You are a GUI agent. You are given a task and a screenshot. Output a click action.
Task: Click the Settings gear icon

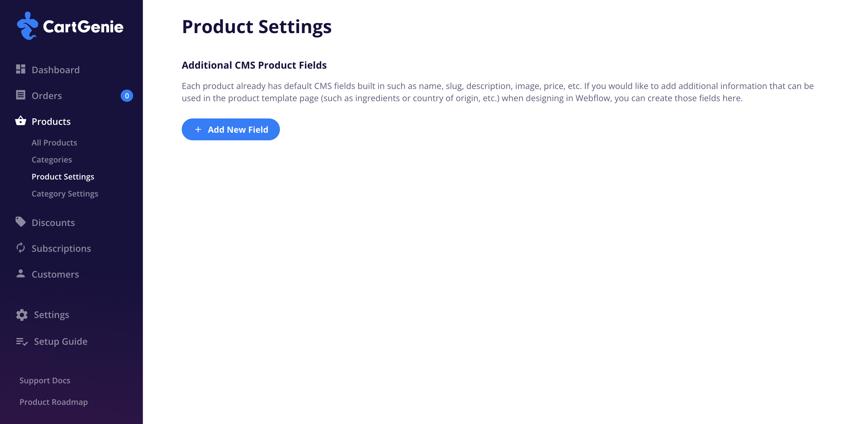[22, 315]
